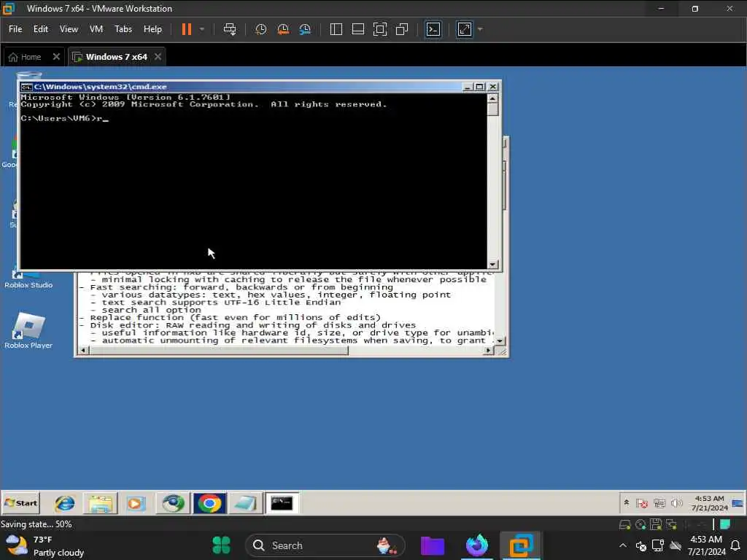747x560 pixels.
Task: Show hidden icons in guest tray
Action: (627, 503)
